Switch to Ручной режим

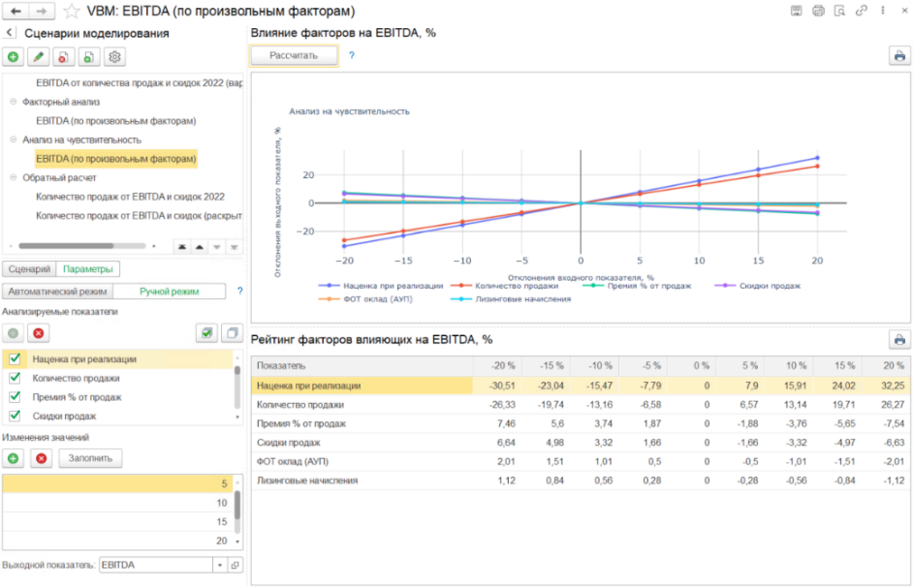click(x=169, y=292)
